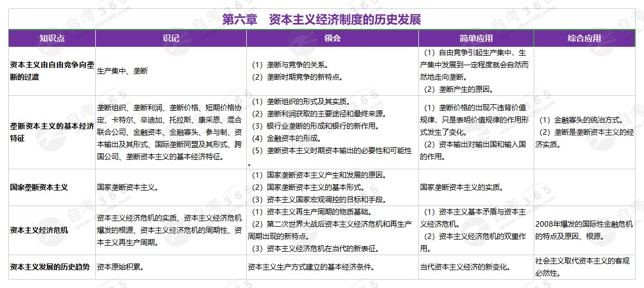
Task: Click the 领会 column header
Action: [333, 38]
